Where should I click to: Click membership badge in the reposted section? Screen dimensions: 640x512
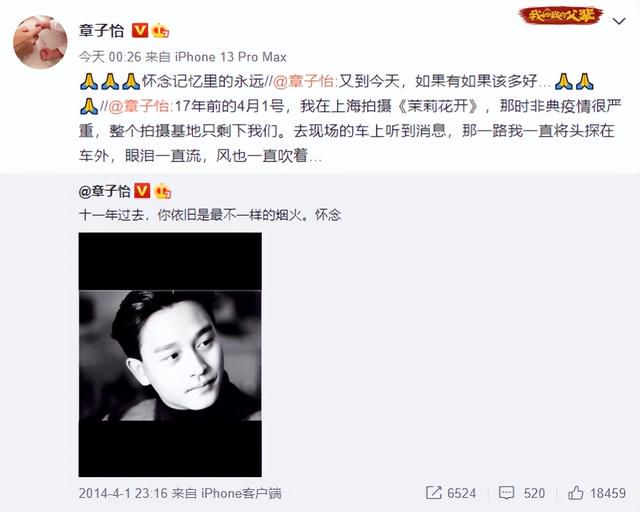pyautogui.click(x=162, y=191)
